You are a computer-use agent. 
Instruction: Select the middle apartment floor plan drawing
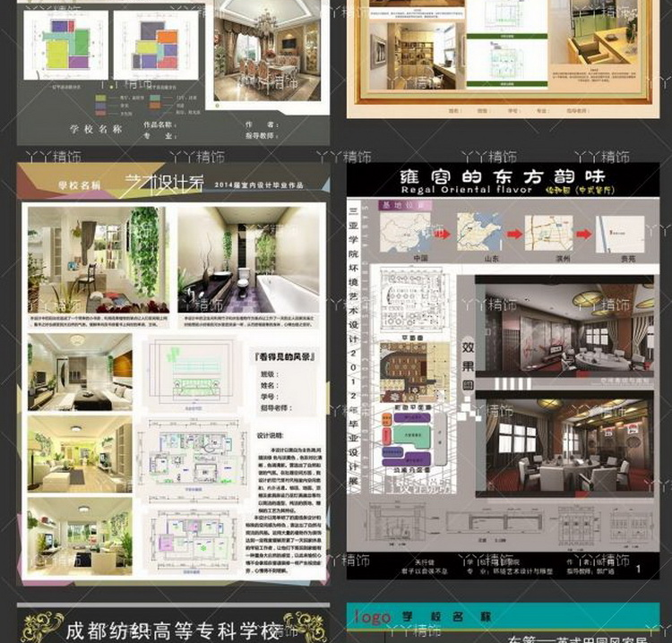[194, 459]
